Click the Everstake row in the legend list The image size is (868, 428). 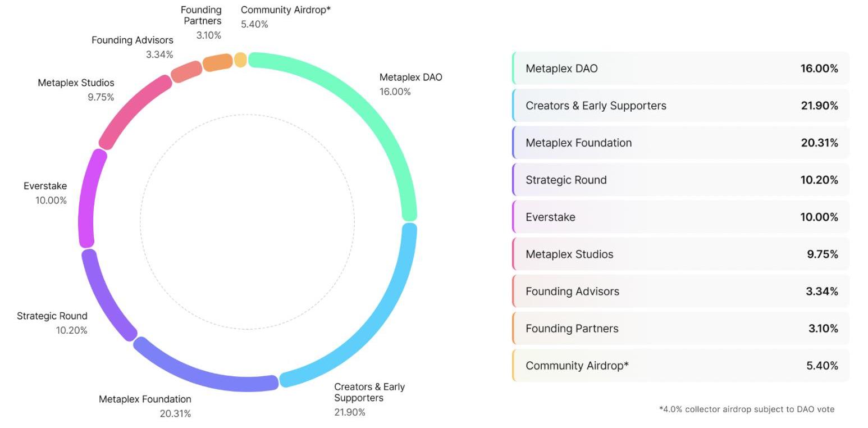(x=680, y=217)
